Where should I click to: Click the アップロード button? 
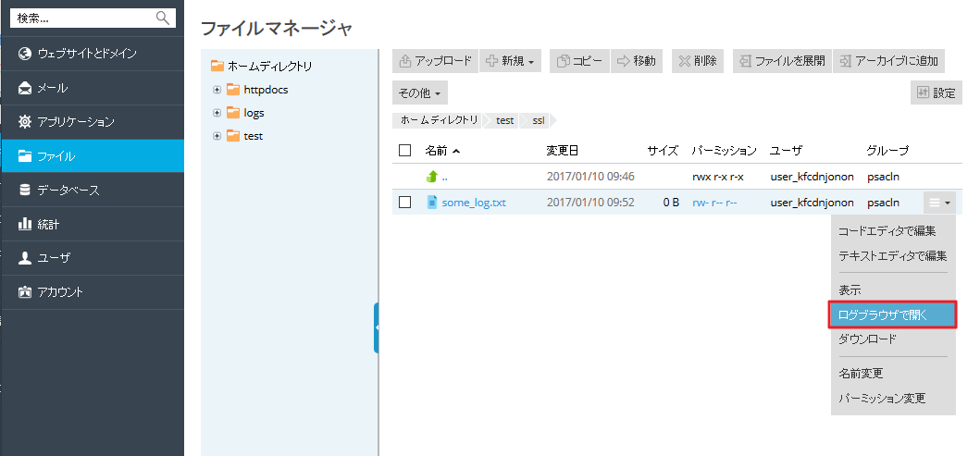(435, 61)
